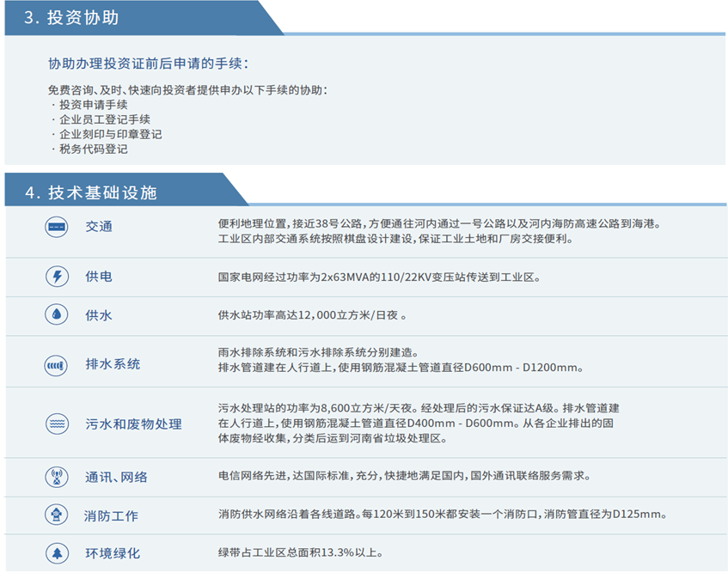Image resolution: width=728 pixels, height=573 pixels.
Task: Select the 供电 row label
Action: pos(99,277)
